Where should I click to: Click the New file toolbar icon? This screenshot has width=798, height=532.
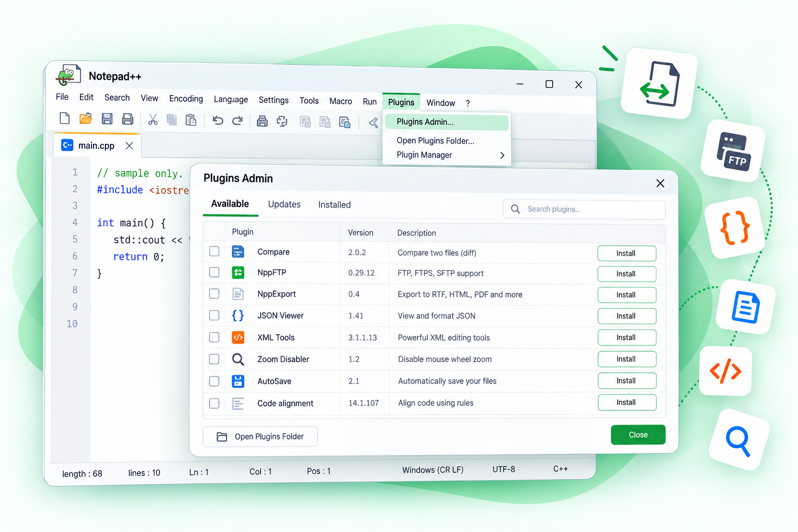tap(64, 118)
